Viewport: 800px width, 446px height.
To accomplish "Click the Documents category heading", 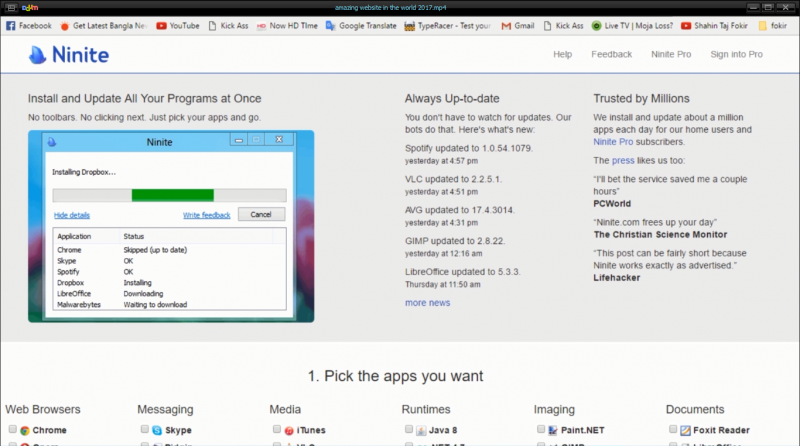I will pyautogui.click(x=695, y=409).
